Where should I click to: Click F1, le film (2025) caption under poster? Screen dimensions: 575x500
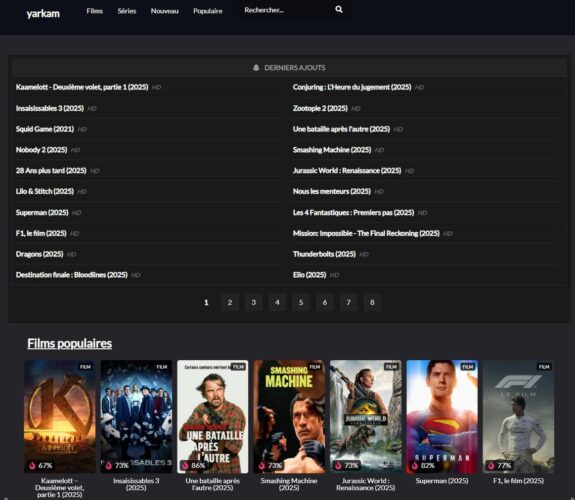[x=519, y=481]
